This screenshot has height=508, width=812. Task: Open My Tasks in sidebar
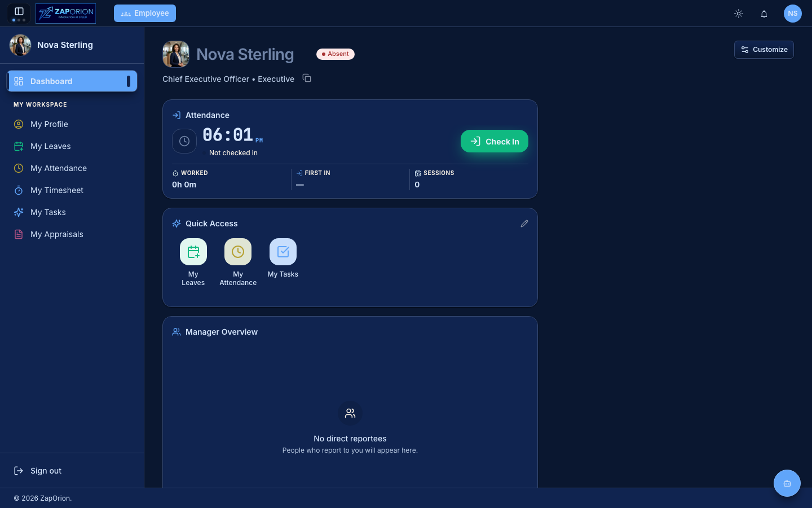click(x=72, y=212)
